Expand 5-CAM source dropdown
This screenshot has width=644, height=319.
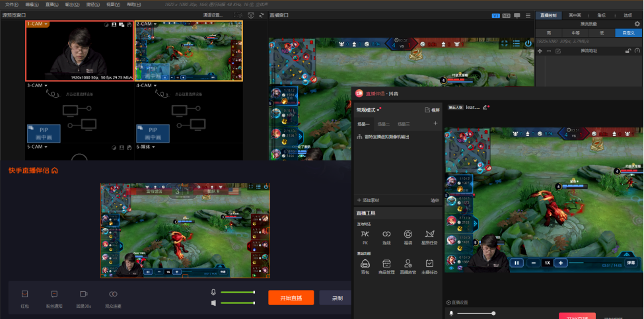point(46,147)
